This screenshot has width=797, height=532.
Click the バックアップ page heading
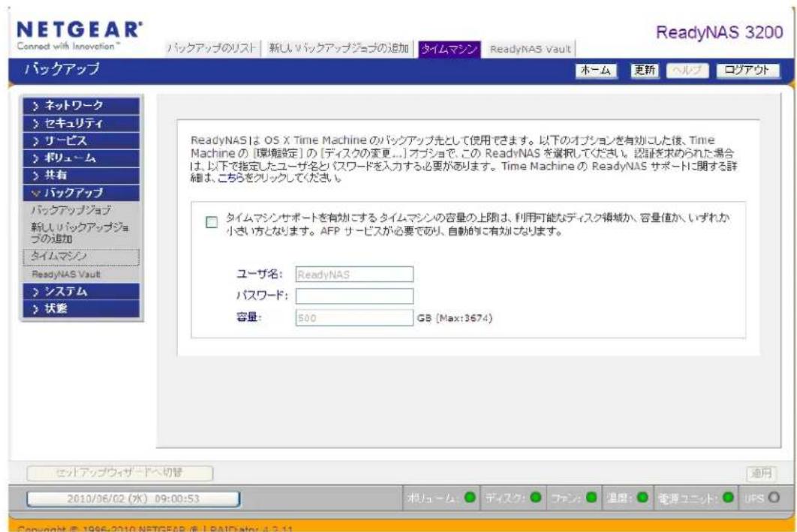click(x=62, y=68)
